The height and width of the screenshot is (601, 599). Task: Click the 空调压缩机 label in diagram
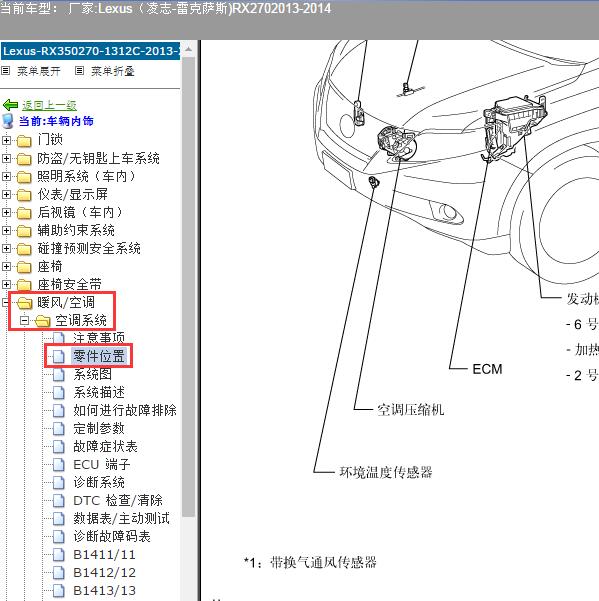pos(410,410)
